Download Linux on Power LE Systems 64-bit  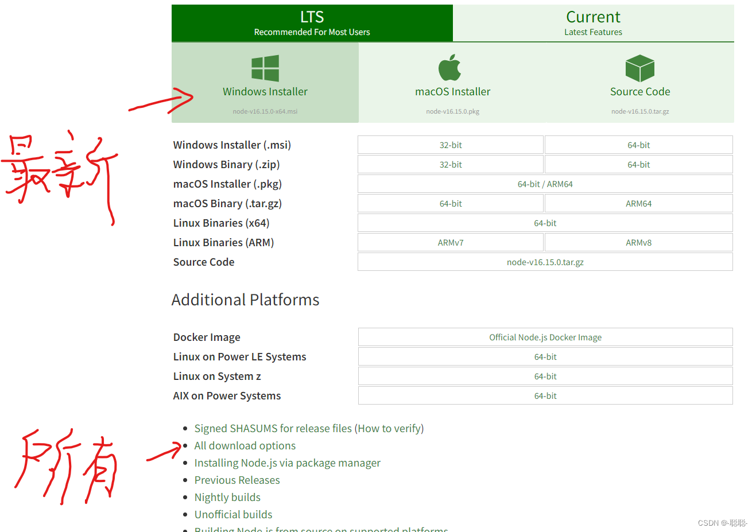point(545,357)
